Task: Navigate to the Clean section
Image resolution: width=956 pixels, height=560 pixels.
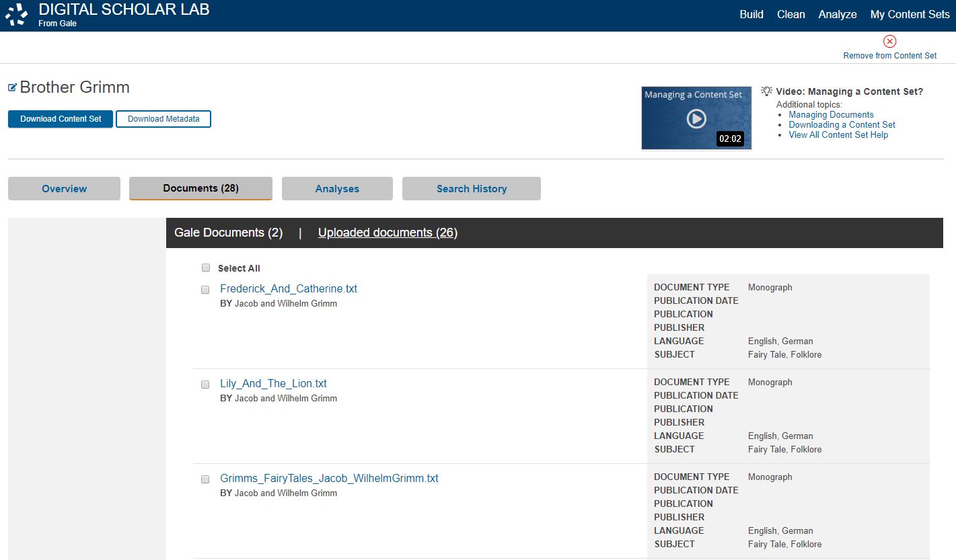Action: (x=790, y=14)
